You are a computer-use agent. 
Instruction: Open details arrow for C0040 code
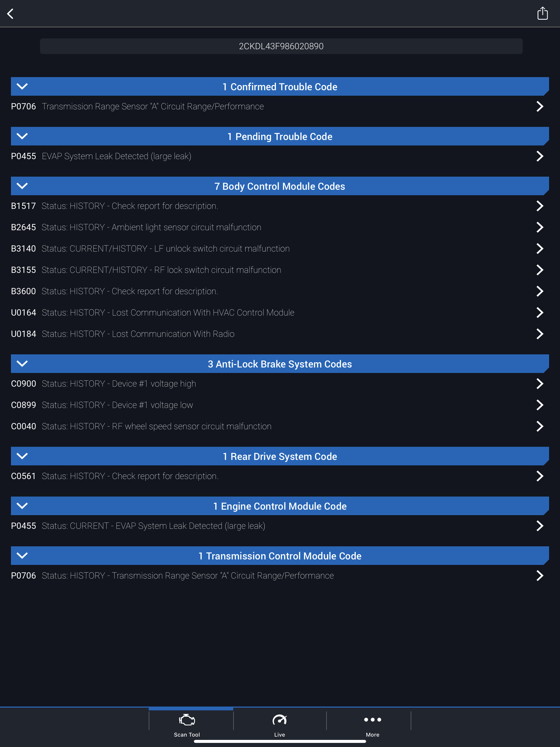(539, 426)
